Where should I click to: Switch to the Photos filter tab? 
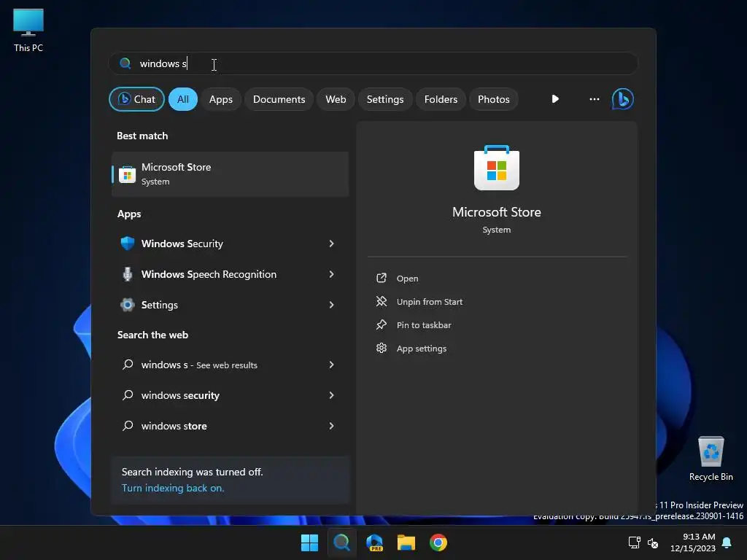494,99
